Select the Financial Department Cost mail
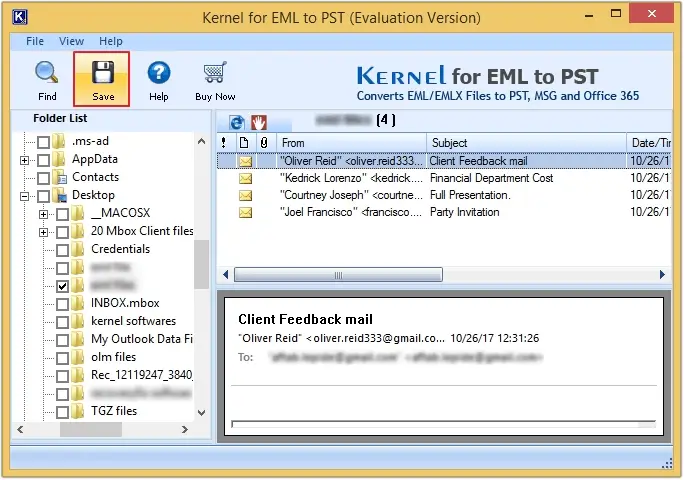This screenshot has width=684, height=480. pyautogui.click(x=444, y=178)
